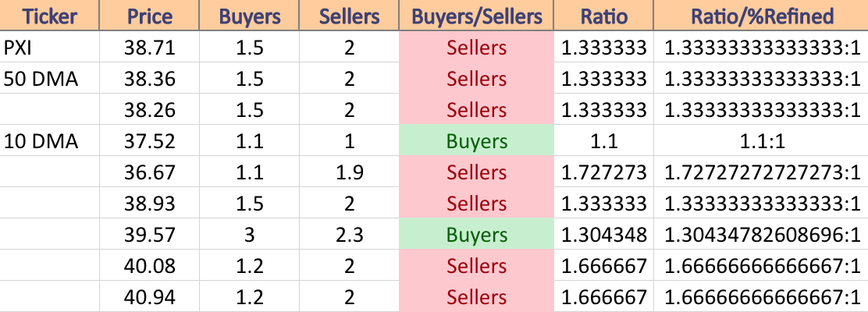Viewport: 868px width, 312px height.
Task: Select the Ratio column header
Action: coord(603,16)
